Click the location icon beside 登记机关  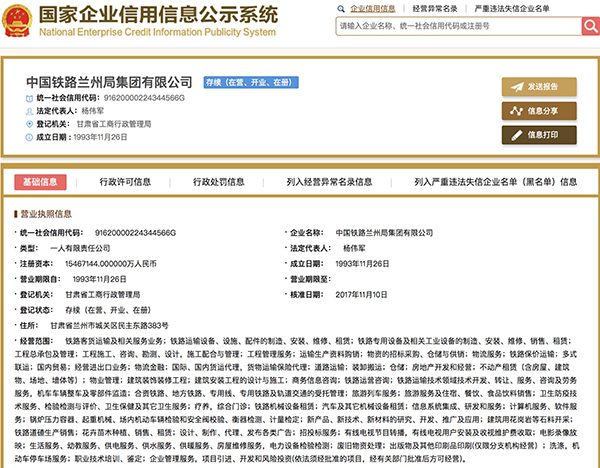29,124
